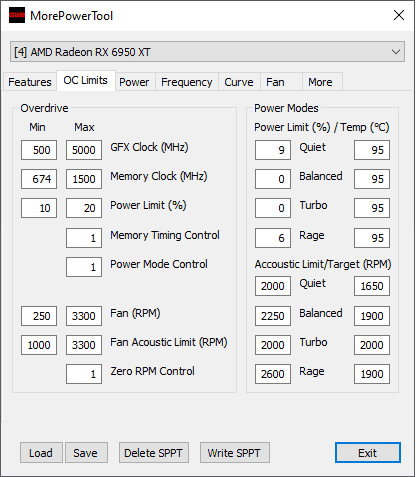Click the 'Power Modes' group title
The height and width of the screenshot is (477, 416).
[x=286, y=108]
